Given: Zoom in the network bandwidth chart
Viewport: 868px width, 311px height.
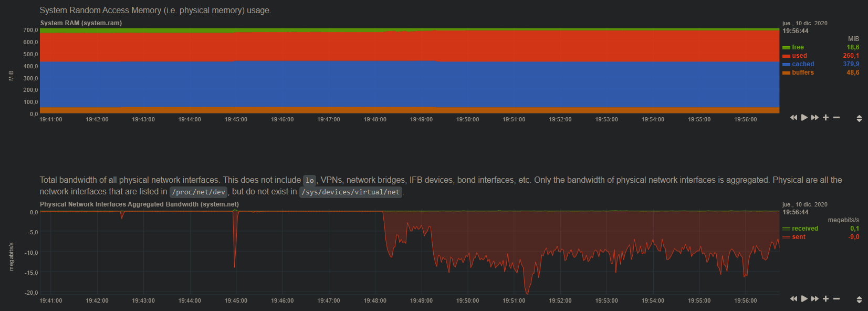Looking at the screenshot, I should [826, 299].
